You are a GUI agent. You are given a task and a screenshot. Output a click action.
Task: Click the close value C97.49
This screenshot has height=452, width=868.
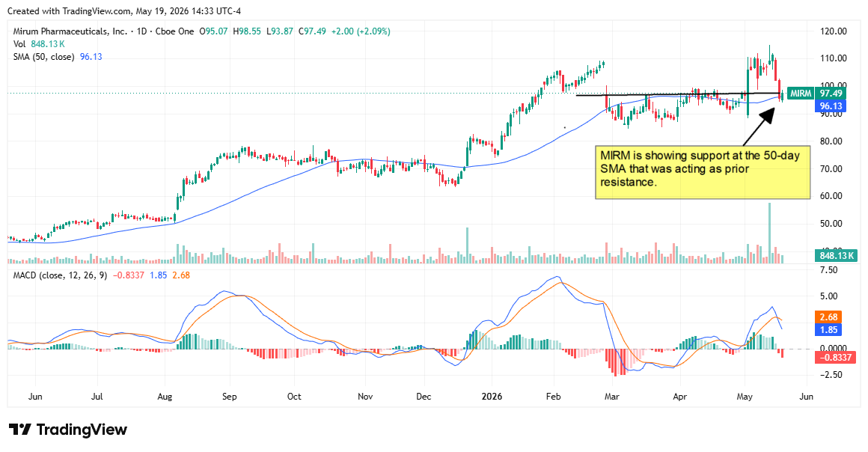tap(313, 31)
